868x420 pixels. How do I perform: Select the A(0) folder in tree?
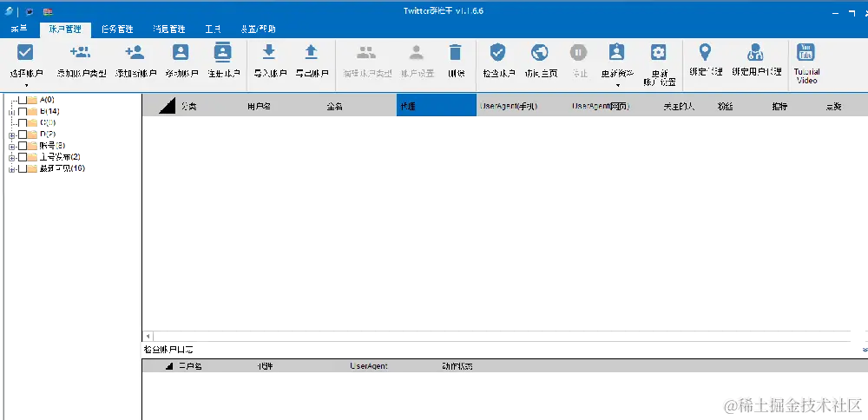47,100
